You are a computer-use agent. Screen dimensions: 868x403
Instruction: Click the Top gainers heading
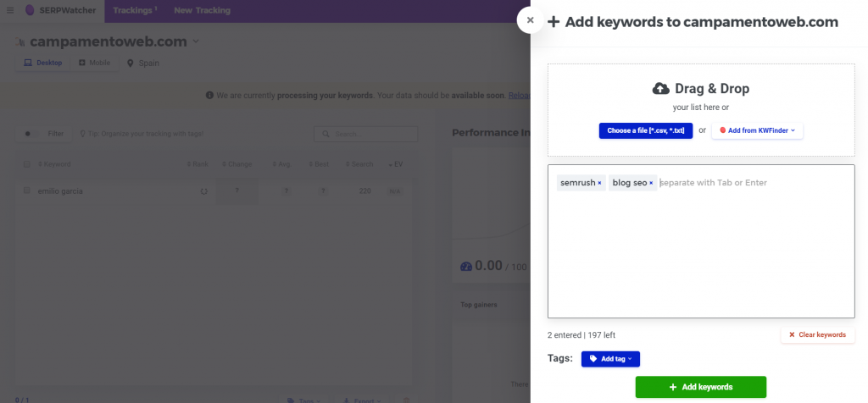tap(479, 305)
